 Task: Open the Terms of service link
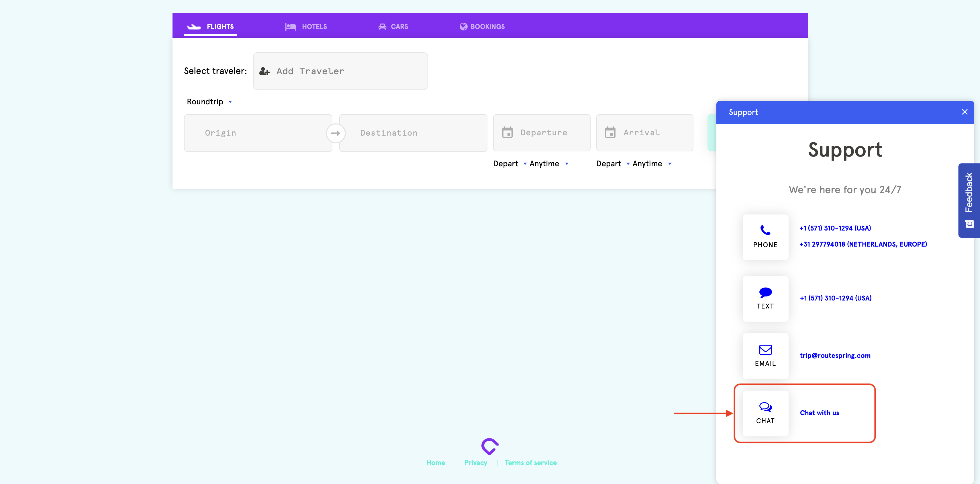pyautogui.click(x=530, y=463)
